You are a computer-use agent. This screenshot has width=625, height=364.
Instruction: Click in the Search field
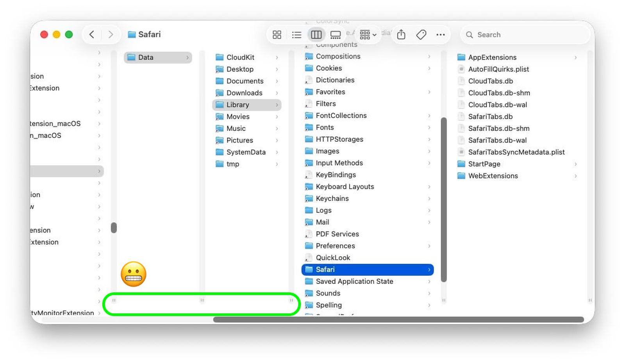525,35
